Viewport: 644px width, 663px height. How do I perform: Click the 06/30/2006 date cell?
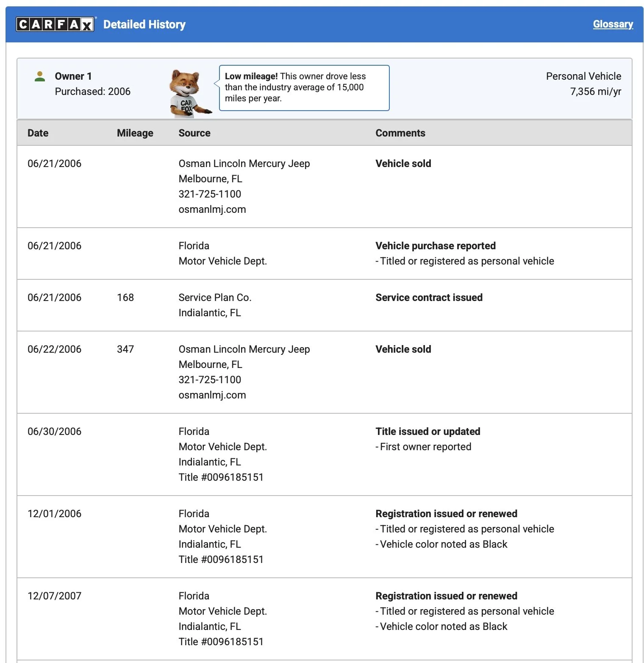54,432
